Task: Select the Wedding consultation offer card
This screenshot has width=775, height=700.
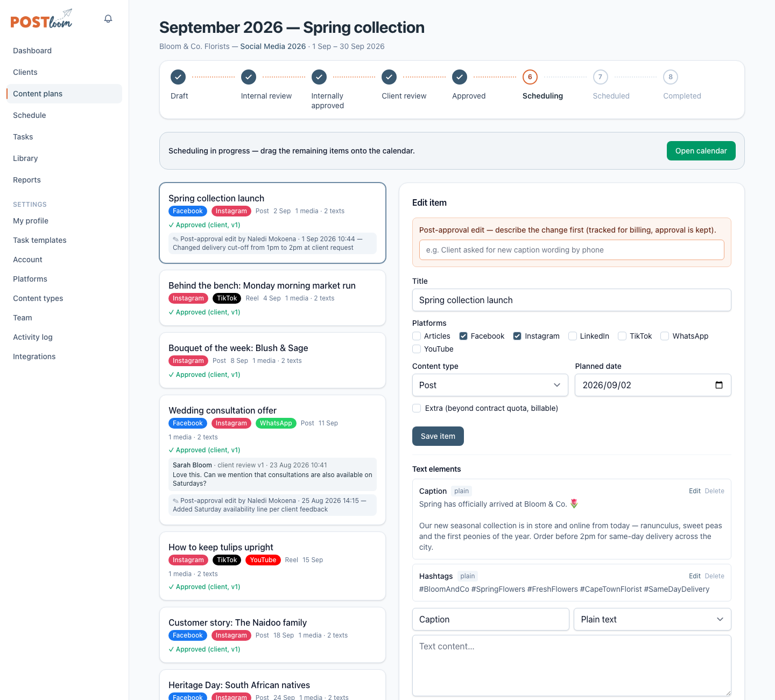Action: [272, 460]
